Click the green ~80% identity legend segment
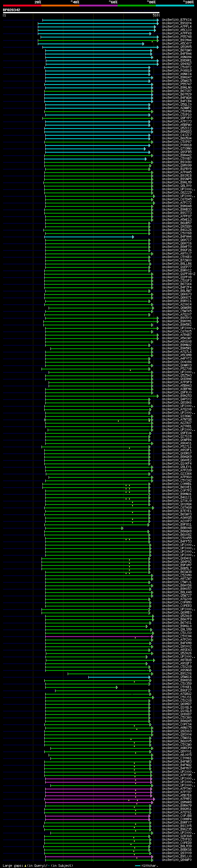Screen dimensions: 197x868 (137, 6)
